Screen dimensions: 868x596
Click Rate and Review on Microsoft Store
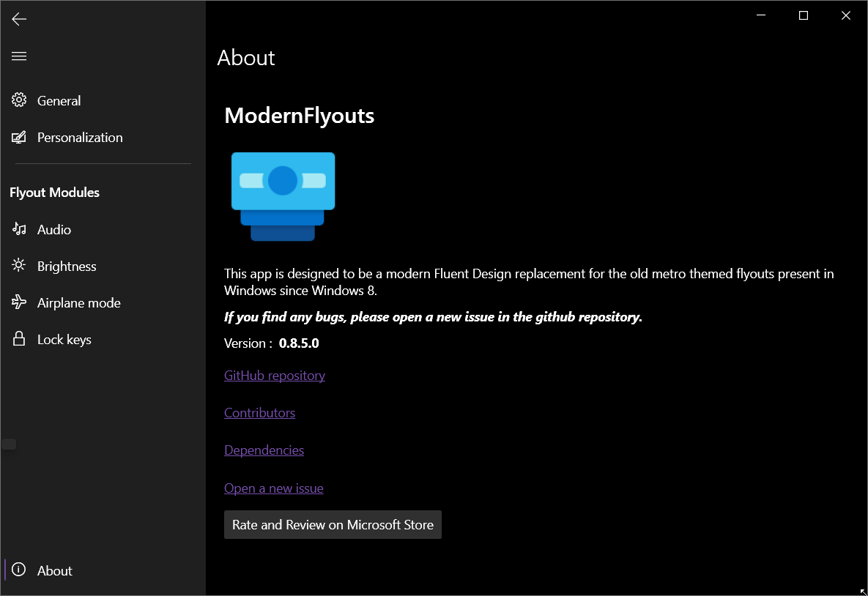(x=333, y=525)
